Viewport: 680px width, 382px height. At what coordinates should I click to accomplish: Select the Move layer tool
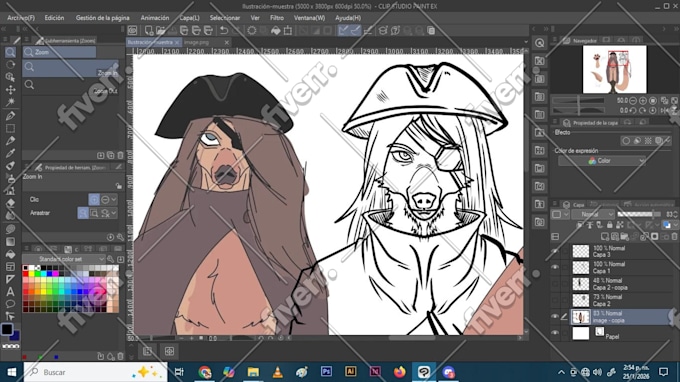pyautogui.click(x=10, y=90)
